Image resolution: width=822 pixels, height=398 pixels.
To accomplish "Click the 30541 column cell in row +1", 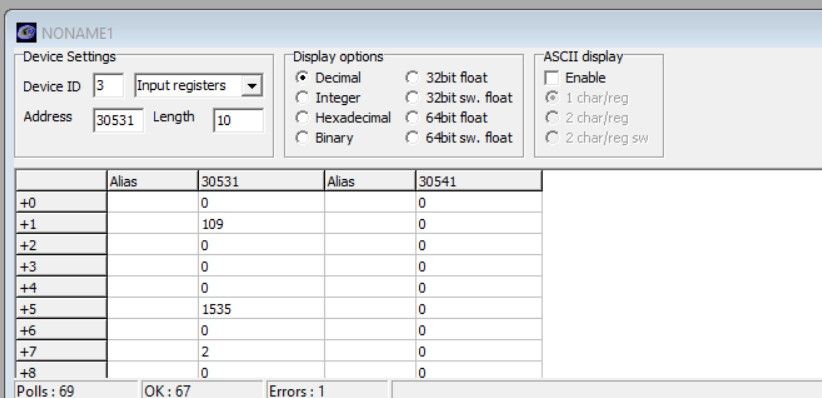I will coord(479,224).
